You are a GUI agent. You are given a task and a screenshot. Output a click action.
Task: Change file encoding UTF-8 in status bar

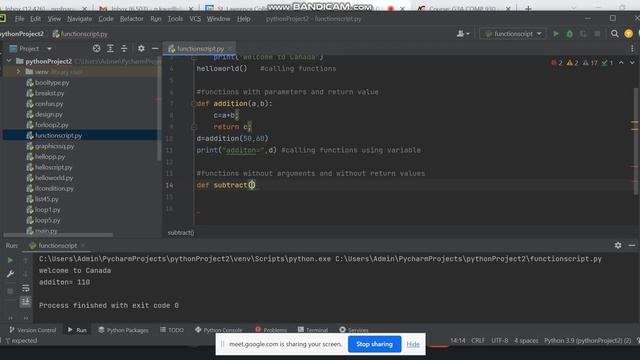coord(500,340)
